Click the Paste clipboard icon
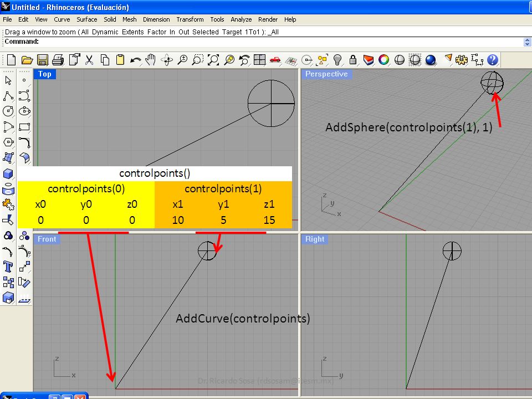The height and width of the screenshot is (399, 532). coord(120,60)
